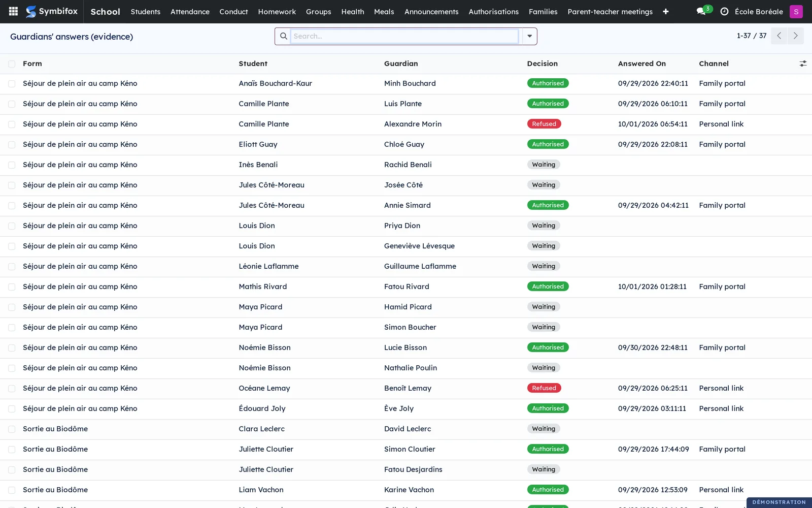Viewport: 812px width, 508px height.
Task: Click the Personal link cell for Karine Vachon
Action: coord(721,490)
